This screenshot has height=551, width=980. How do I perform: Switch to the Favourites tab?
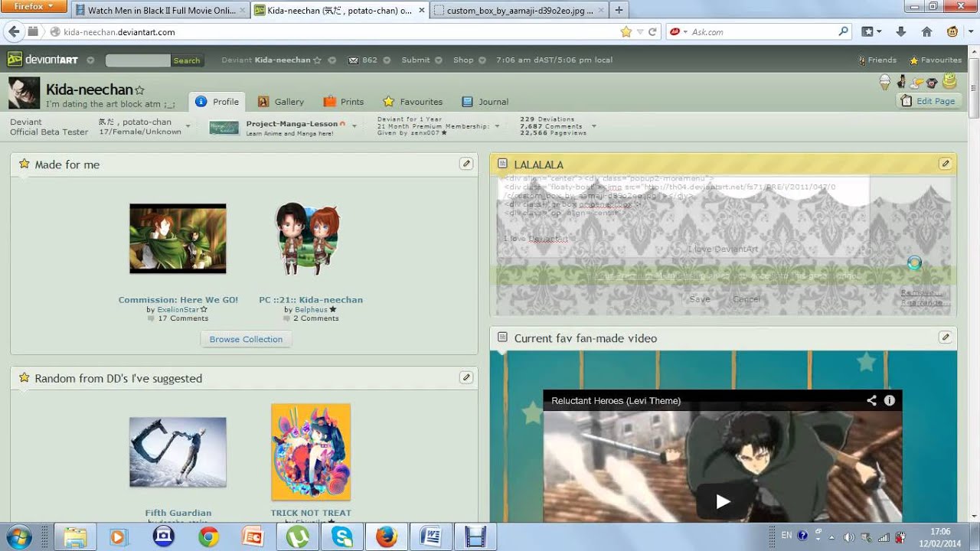(x=412, y=102)
